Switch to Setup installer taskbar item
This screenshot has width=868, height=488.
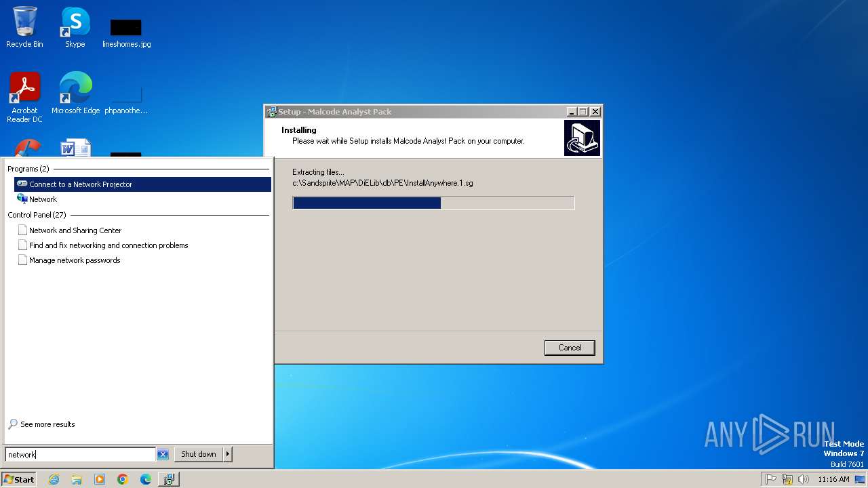tap(168, 479)
